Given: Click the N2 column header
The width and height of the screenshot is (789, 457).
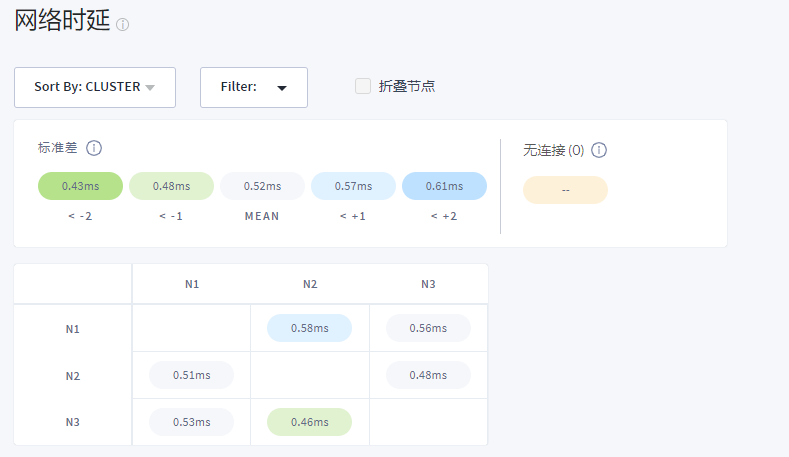Looking at the screenshot, I should 310,284.
